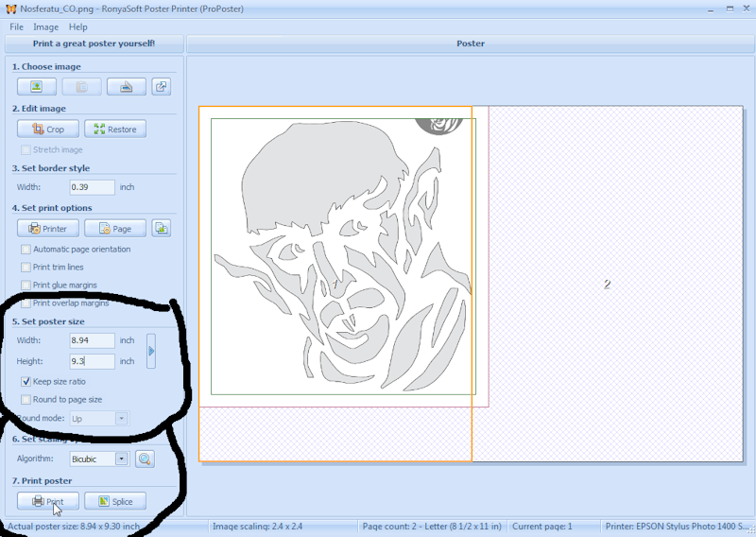The height and width of the screenshot is (537, 756).
Task: Click the Restore image button
Action: tap(115, 130)
